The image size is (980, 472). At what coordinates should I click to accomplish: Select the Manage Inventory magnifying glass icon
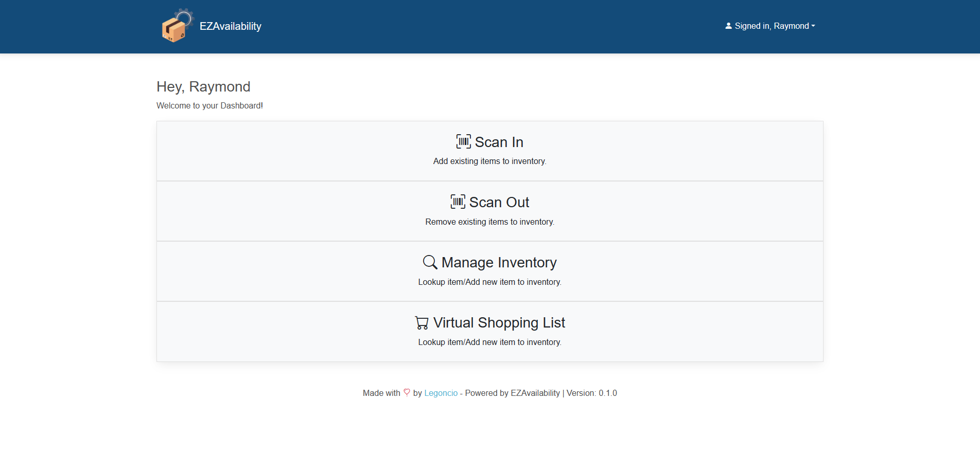429,262
